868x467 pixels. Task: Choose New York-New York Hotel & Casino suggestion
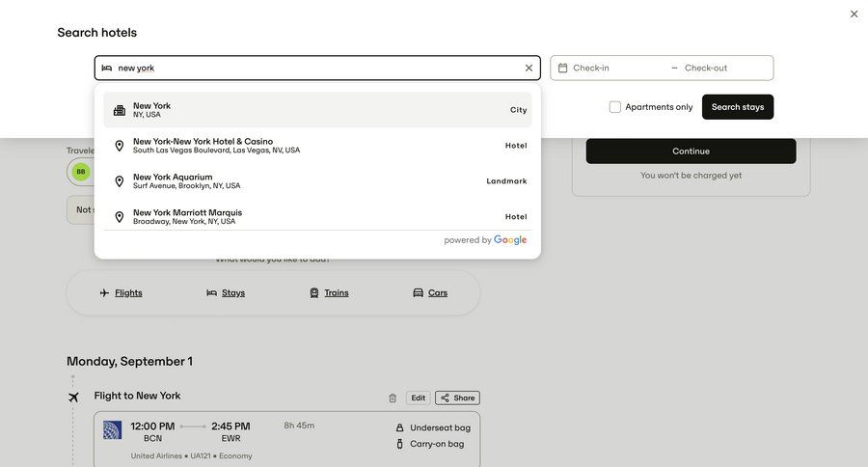pyautogui.click(x=317, y=146)
